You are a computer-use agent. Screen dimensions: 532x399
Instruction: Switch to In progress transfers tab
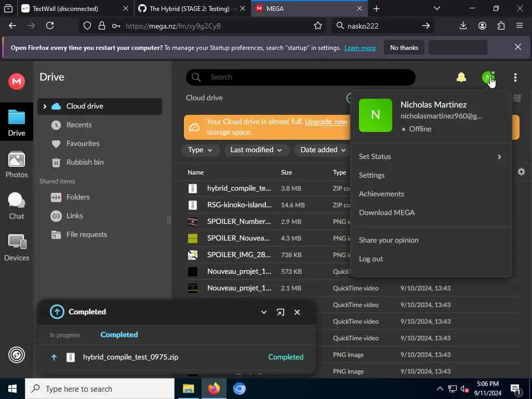65,335
